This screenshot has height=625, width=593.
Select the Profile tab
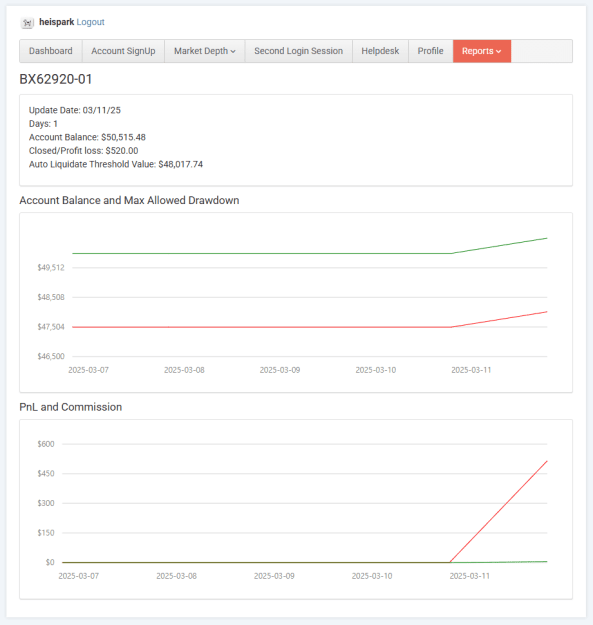coord(430,51)
